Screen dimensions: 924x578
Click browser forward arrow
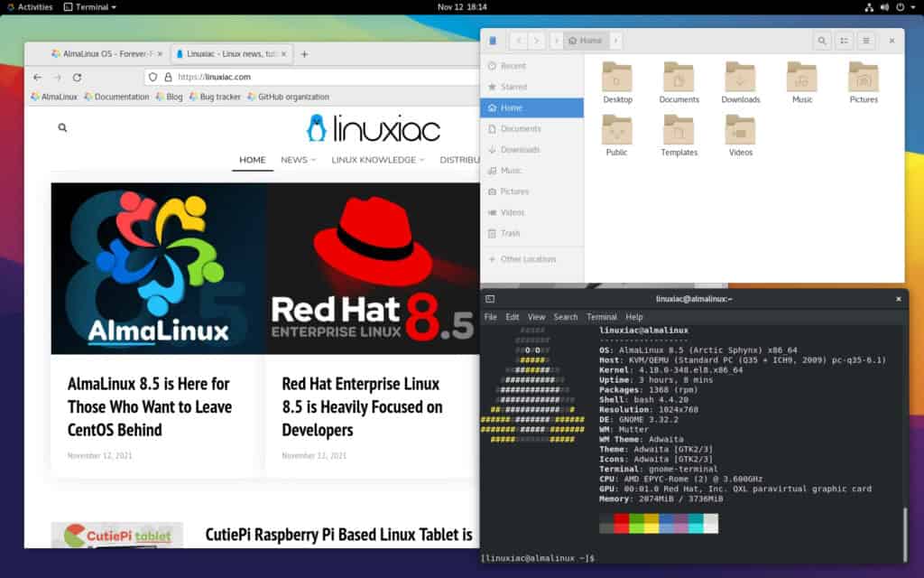point(57,78)
